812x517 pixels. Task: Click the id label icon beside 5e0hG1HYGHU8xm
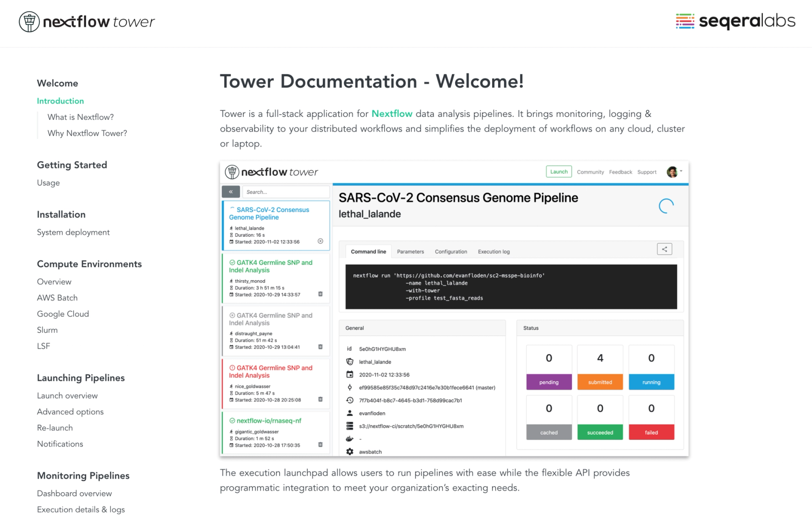pos(349,349)
